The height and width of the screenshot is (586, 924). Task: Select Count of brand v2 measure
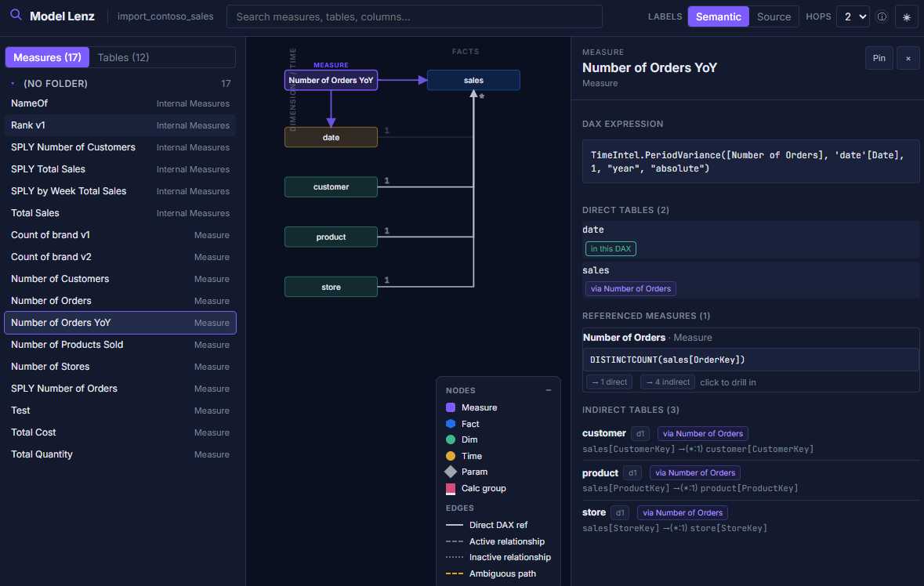click(120, 257)
